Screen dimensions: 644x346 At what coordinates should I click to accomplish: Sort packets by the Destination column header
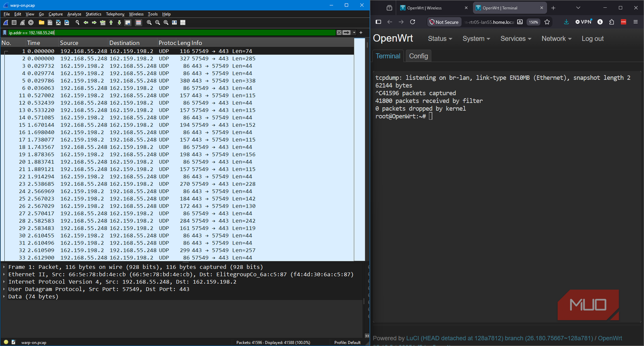coord(133,43)
